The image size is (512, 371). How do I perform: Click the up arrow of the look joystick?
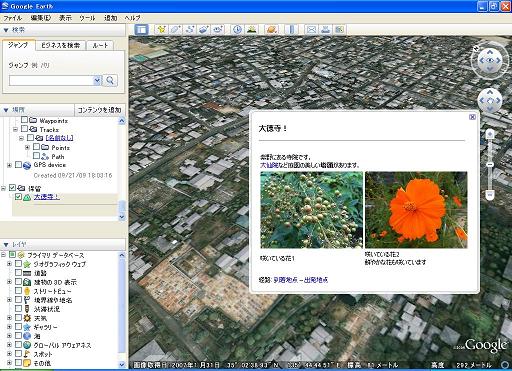[490, 52]
